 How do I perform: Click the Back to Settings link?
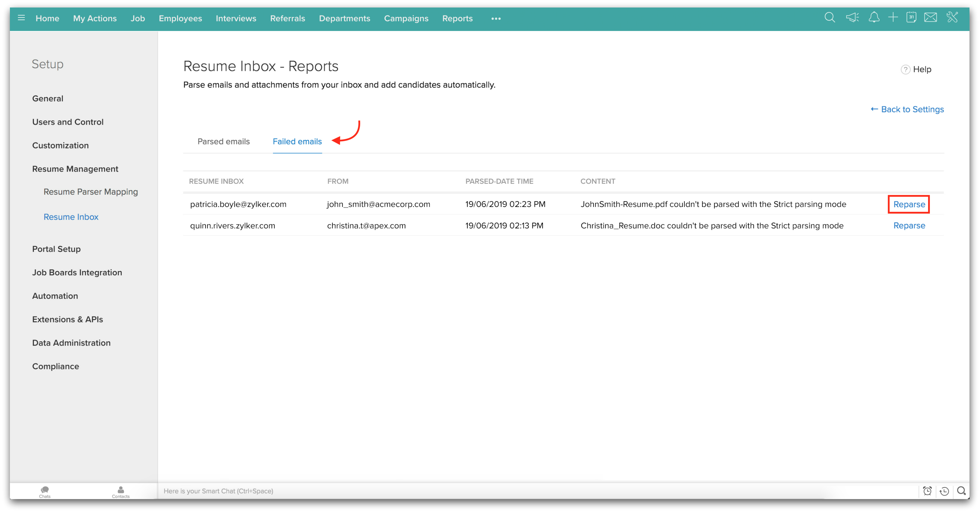click(907, 110)
